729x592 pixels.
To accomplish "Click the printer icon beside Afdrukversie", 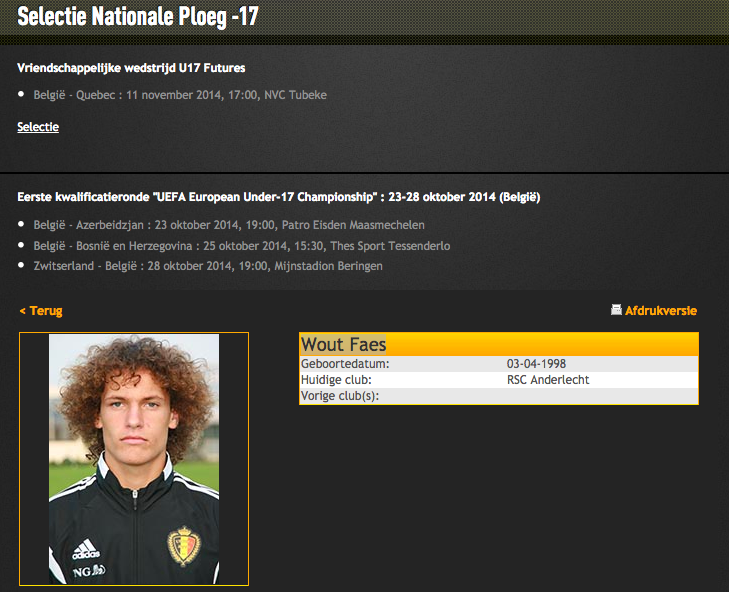I will pyautogui.click(x=616, y=310).
